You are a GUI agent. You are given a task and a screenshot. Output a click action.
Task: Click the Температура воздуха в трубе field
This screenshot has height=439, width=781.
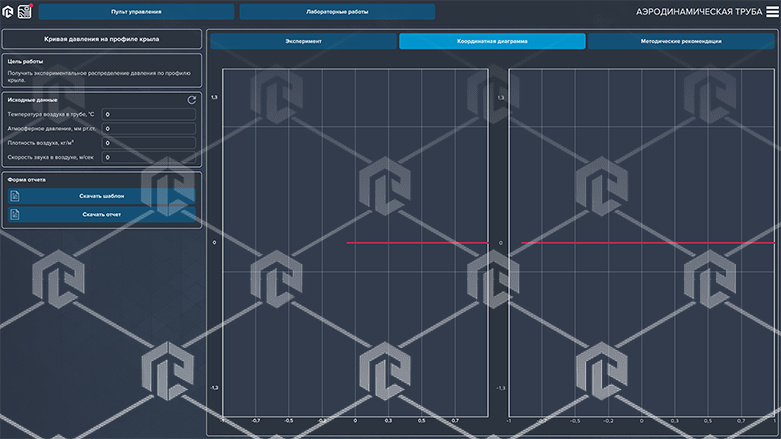(x=148, y=114)
